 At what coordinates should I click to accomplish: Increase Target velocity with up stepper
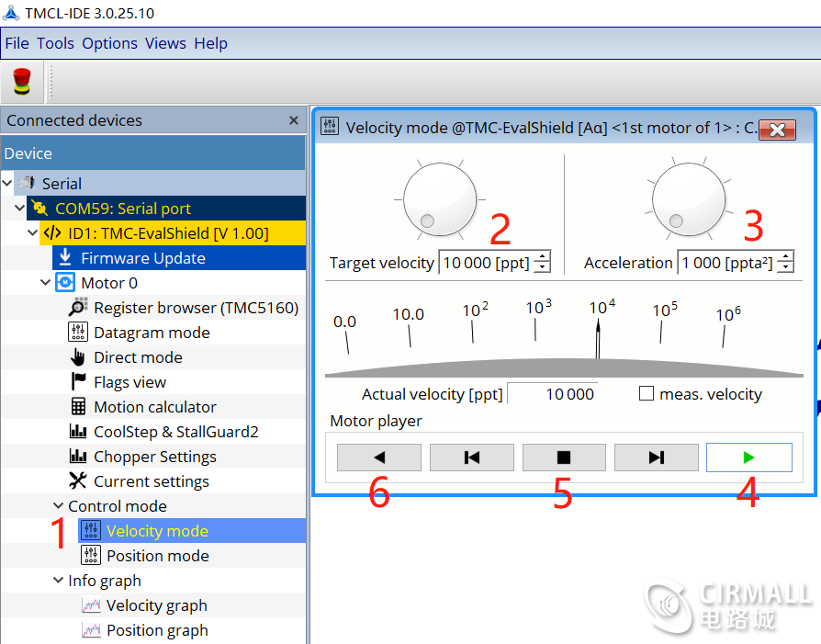click(x=542, y=257)
